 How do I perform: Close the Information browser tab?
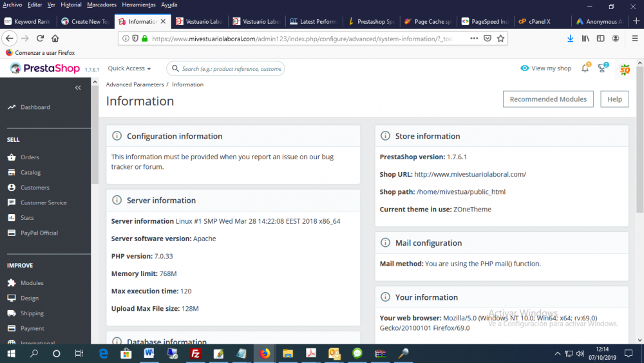click(163, 21)
